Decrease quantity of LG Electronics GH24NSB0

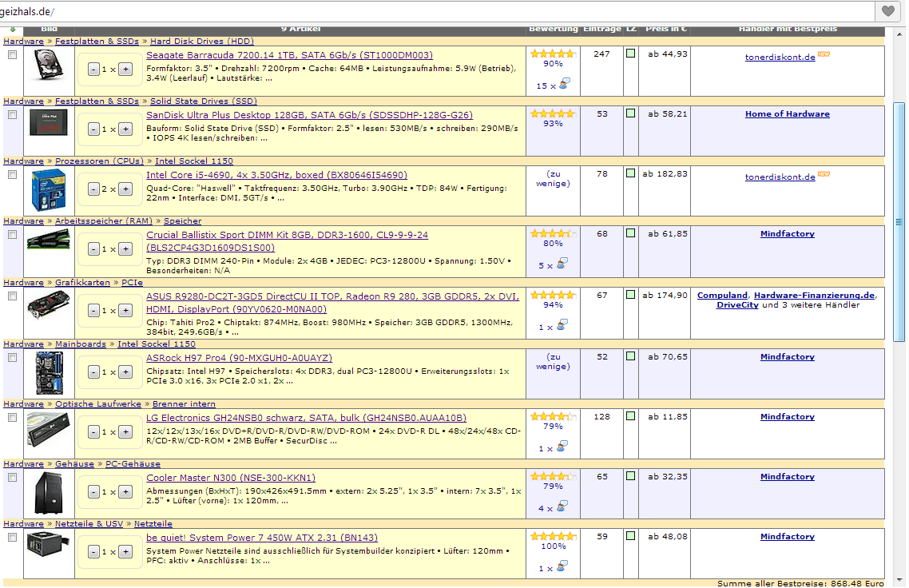94,432
